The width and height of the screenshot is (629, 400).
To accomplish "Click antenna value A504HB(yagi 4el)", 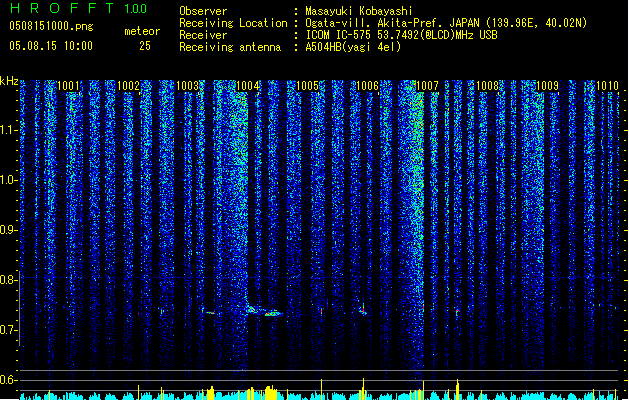I will tap(353, 47).
